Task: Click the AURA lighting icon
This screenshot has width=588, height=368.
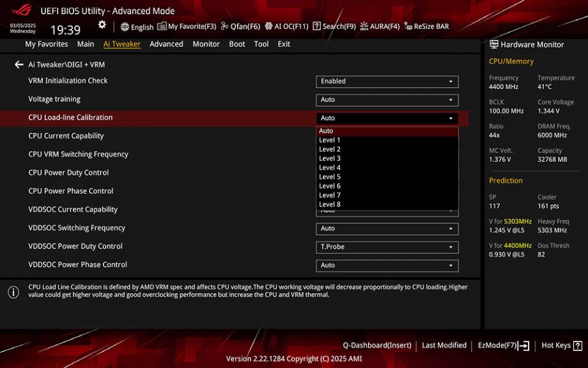Action: [x=364, y=26]
